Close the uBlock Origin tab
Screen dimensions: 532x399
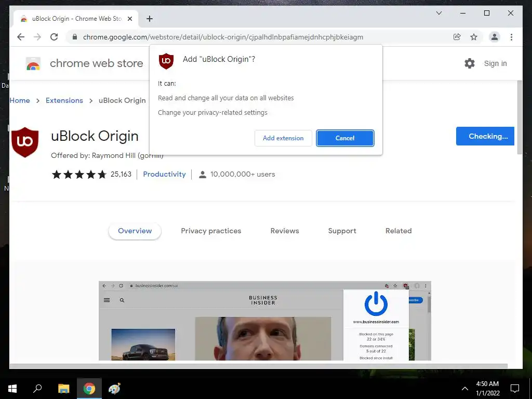pyautogui.click(x=129, y=19)
